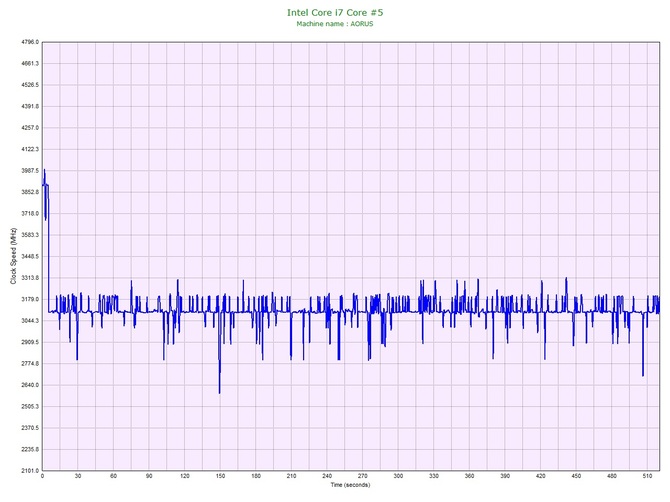This screenshot has width=670, height=502.
Task: Click the 2370.5 y-axis value
Action: pos(30,428)
